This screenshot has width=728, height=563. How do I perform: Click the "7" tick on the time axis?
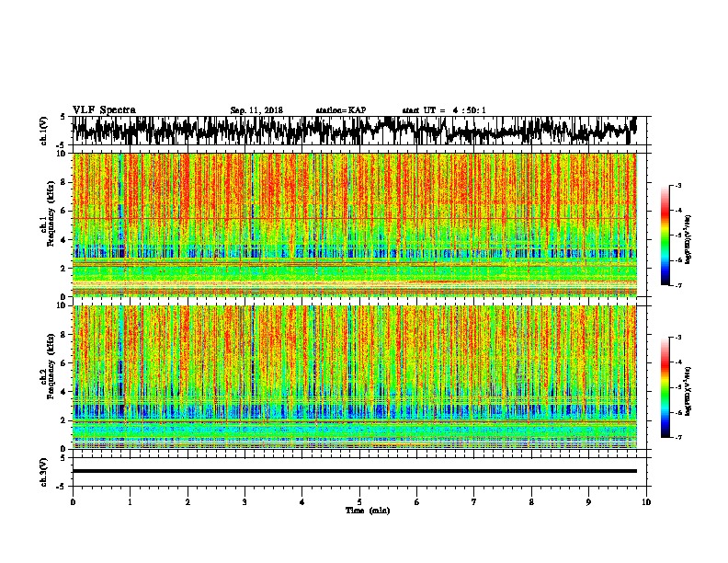tap(474, 502)
